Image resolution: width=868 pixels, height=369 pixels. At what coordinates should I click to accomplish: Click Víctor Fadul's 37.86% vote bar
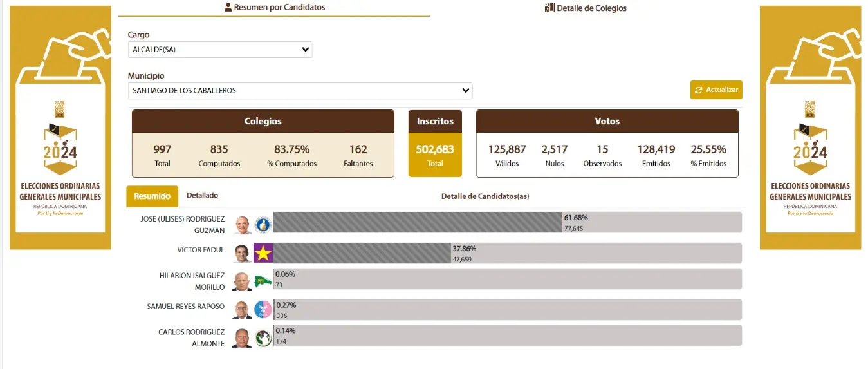coord(362,253)
